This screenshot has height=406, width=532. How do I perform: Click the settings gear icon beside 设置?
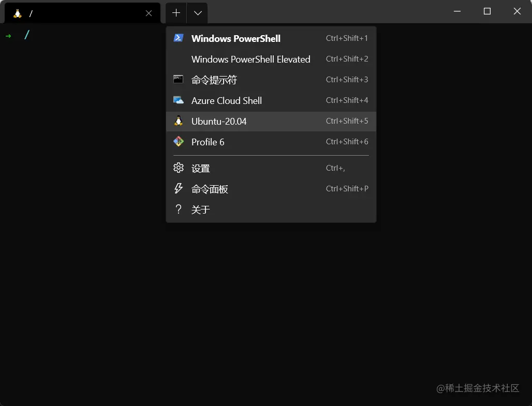179,168
